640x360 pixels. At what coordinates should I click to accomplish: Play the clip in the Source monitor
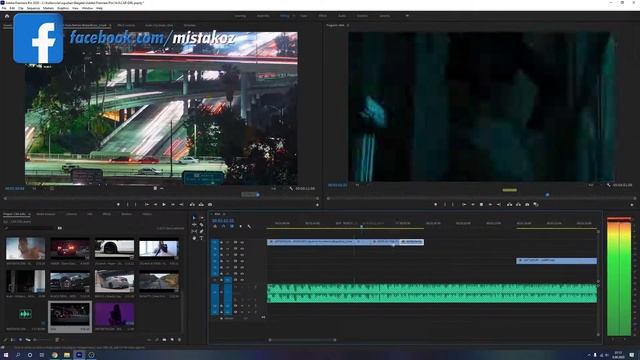[164, 204]
